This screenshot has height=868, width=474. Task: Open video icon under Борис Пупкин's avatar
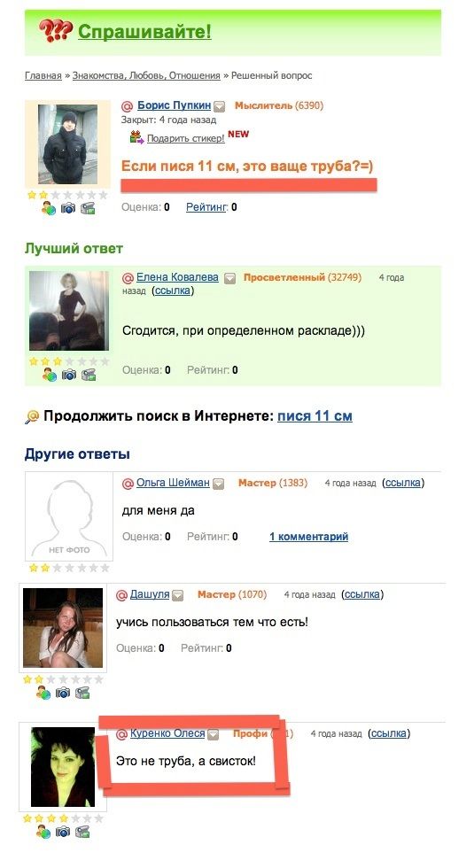(88, 208)
